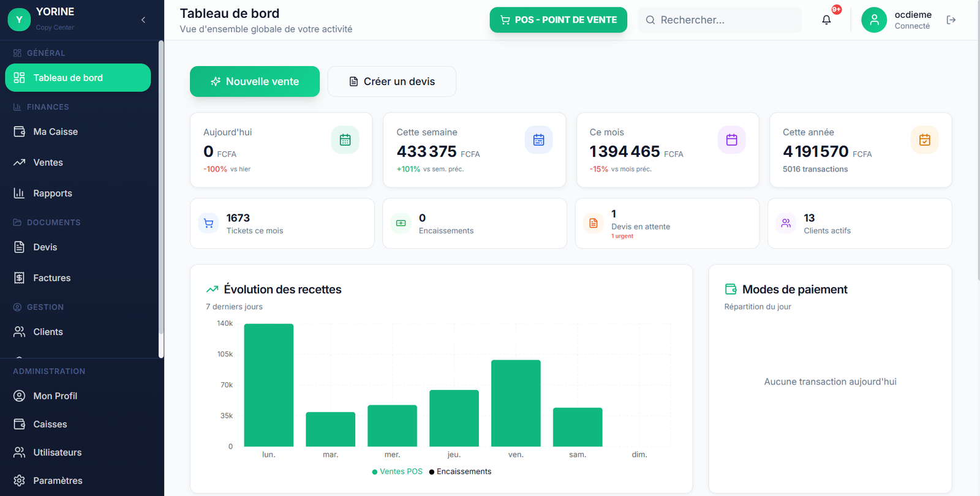Click the tall Monday bar in the chart
Viewport: 980px width, 496px height.
268,386
